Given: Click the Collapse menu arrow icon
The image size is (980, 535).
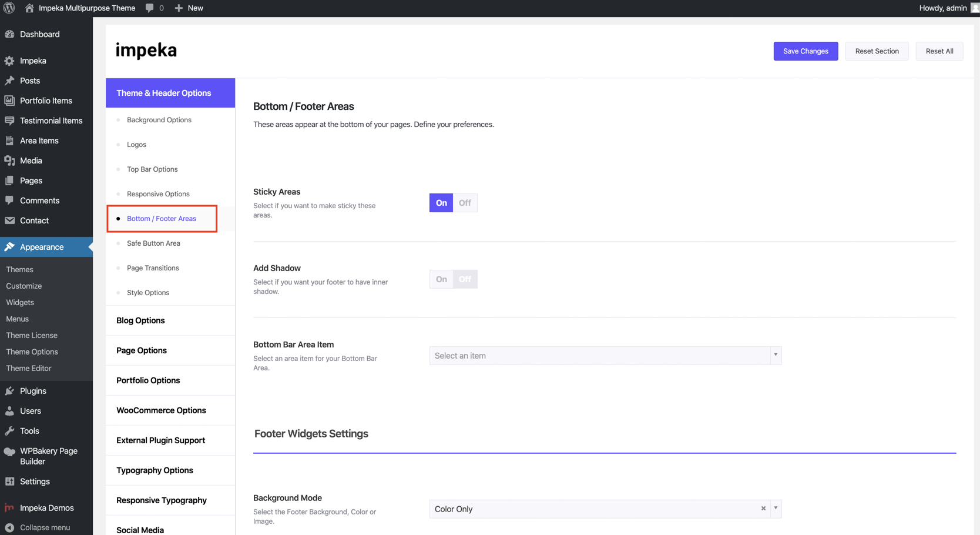Looking at the screenshot, I should (x=9, y=527).
